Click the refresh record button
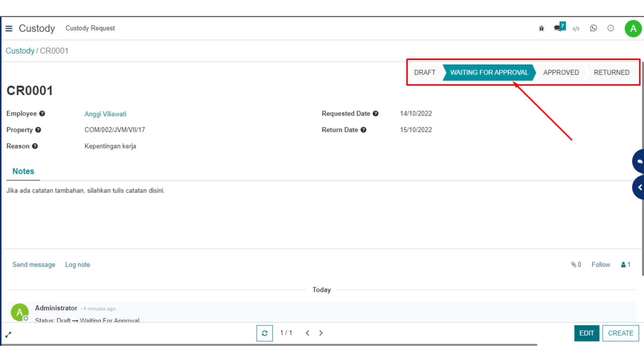 (264, 333)
